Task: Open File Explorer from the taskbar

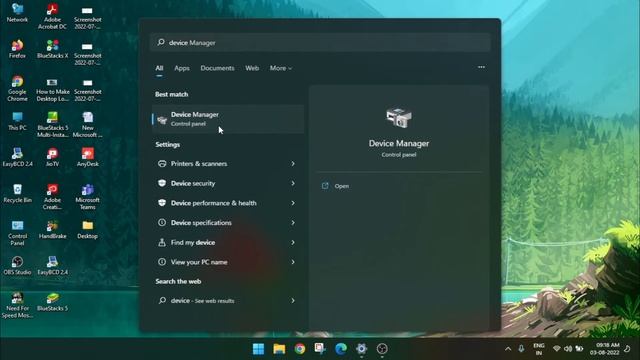Action: click(279, 349)
